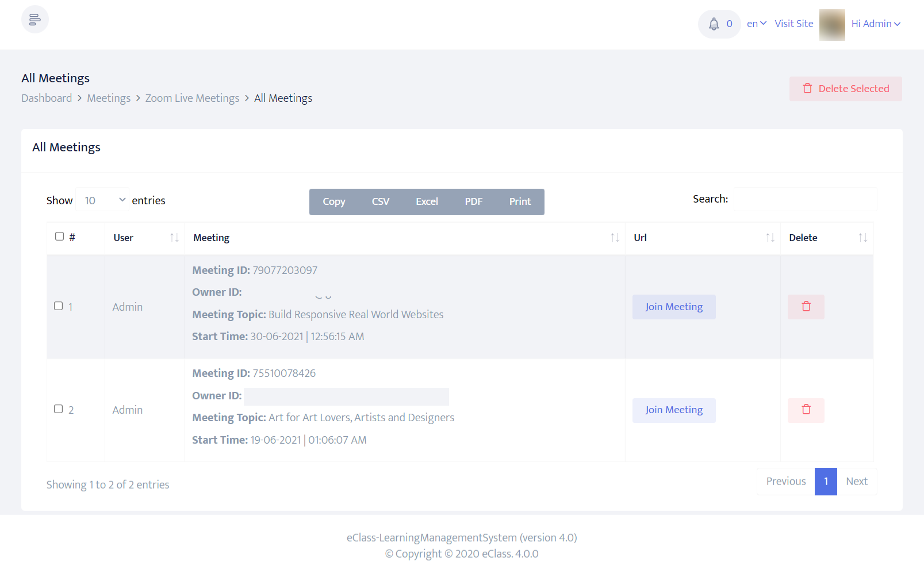Viewport: 924px width, 576px height.
Task: Sort the Url column using the sort arrows
Action: pyautogui.click(x=770, y=238)
